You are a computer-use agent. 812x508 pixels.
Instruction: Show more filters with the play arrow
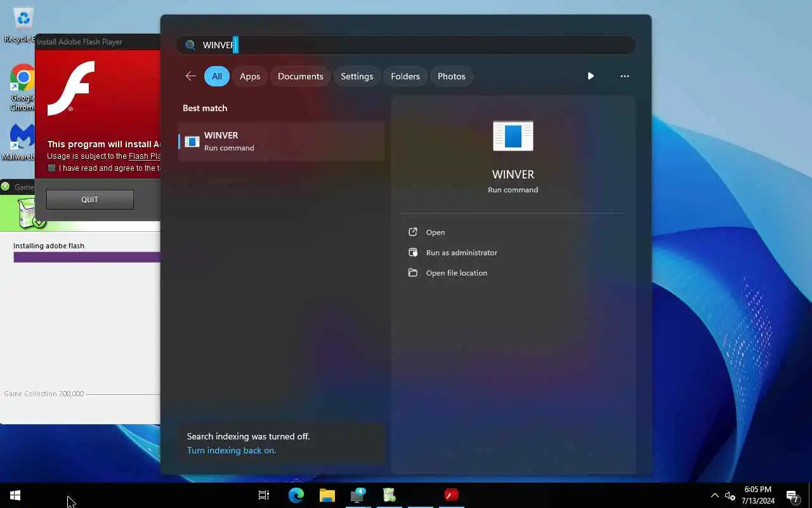click(591, 76)
